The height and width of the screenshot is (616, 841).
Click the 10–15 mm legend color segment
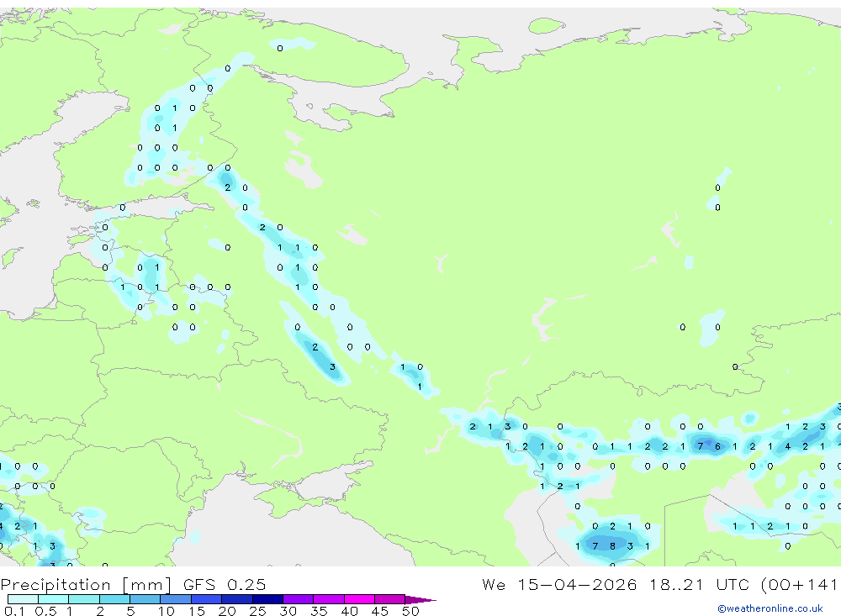tap(176, 599)
